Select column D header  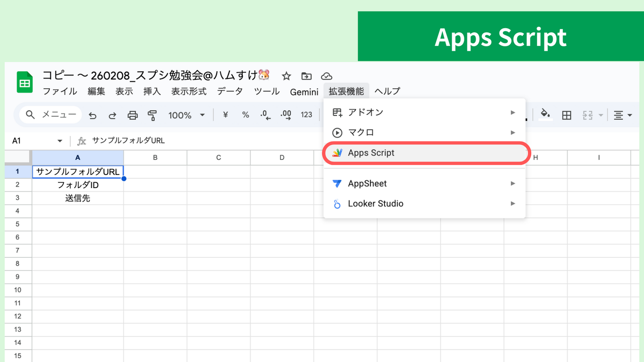coord(282,158)
